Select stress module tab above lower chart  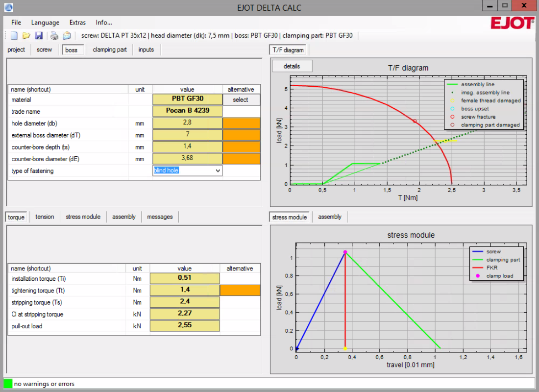pyautogui.click(x=290, y=218)
